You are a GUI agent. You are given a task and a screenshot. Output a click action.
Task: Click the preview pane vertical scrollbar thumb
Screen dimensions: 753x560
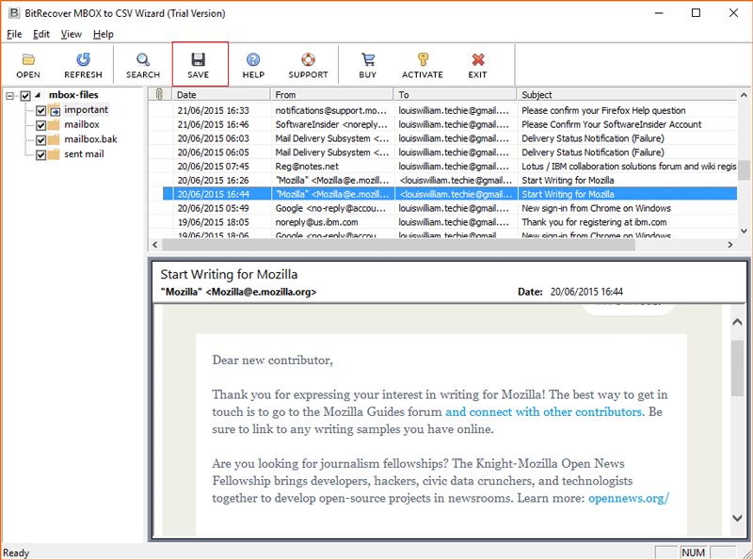[737, 368]
